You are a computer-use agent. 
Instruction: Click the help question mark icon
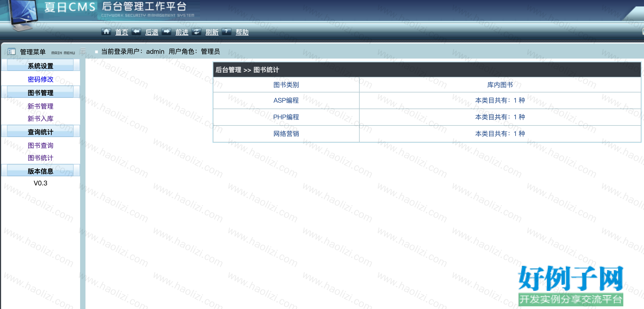pos(227,32)
